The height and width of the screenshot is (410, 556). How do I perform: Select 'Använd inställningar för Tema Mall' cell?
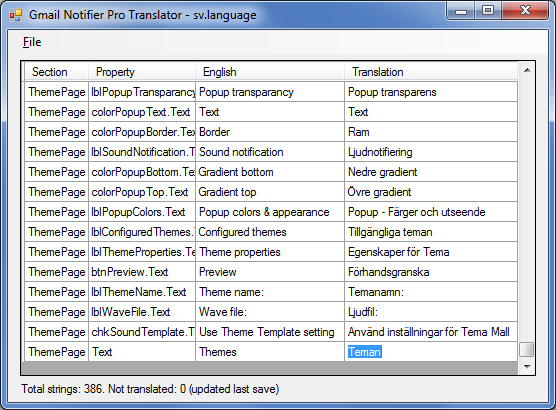pos(430,332)
